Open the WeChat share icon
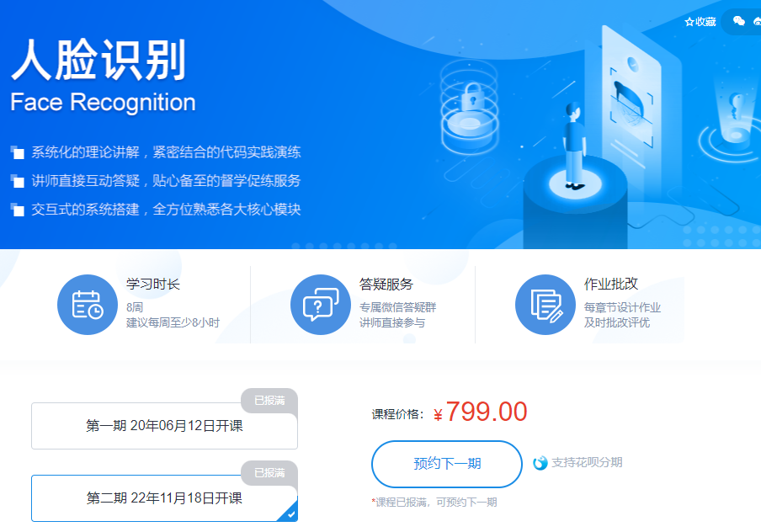 (x=738, y=21)
